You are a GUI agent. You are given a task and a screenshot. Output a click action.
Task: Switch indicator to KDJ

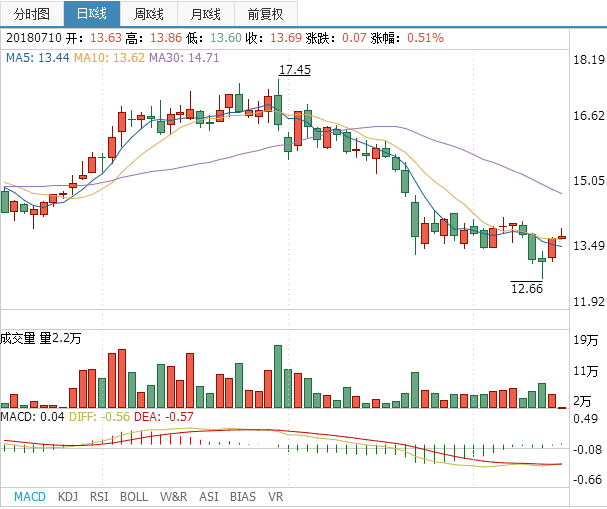tap(68, 497)
